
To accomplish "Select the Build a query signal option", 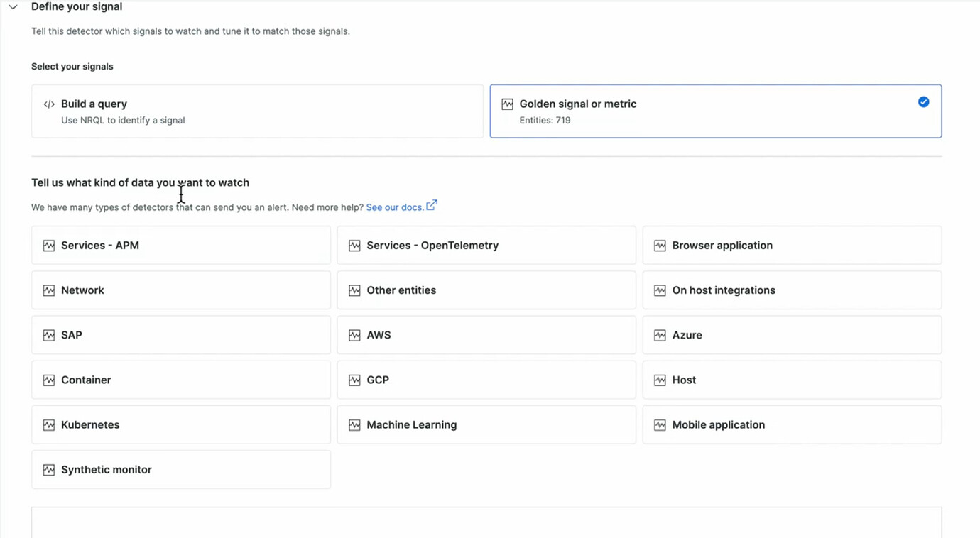I will tap(257, 111).
